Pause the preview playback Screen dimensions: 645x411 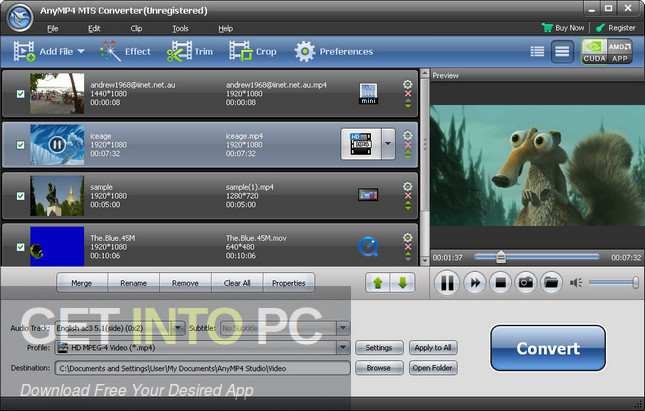click(447, 283)
